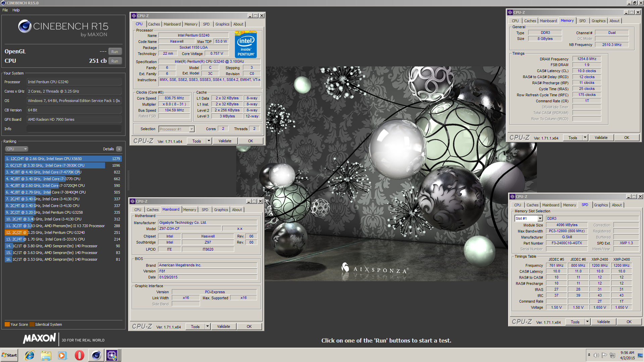Open the CPU ranking filter dropdown
This screenshot has width=644, height=362.
click(x=16, y=149)
